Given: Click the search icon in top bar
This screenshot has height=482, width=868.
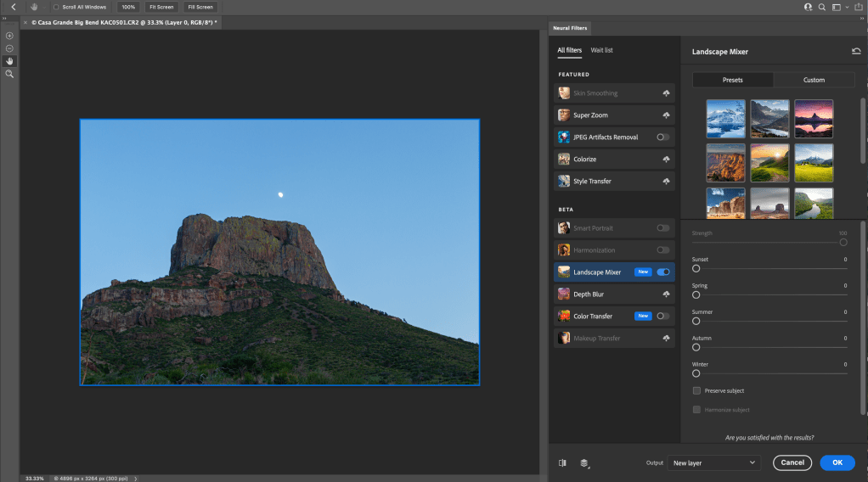Looking at the screenshot, I should [x=822, y=7].
